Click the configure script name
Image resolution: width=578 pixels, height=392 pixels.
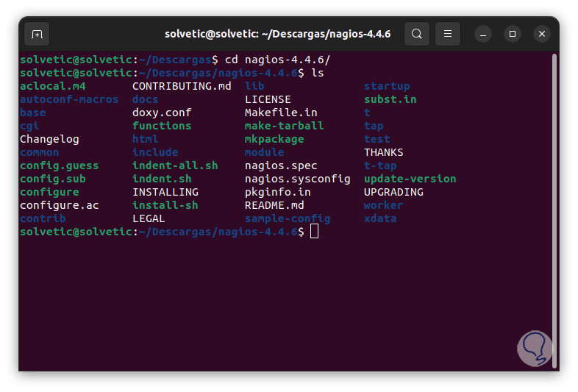point(49,193)
